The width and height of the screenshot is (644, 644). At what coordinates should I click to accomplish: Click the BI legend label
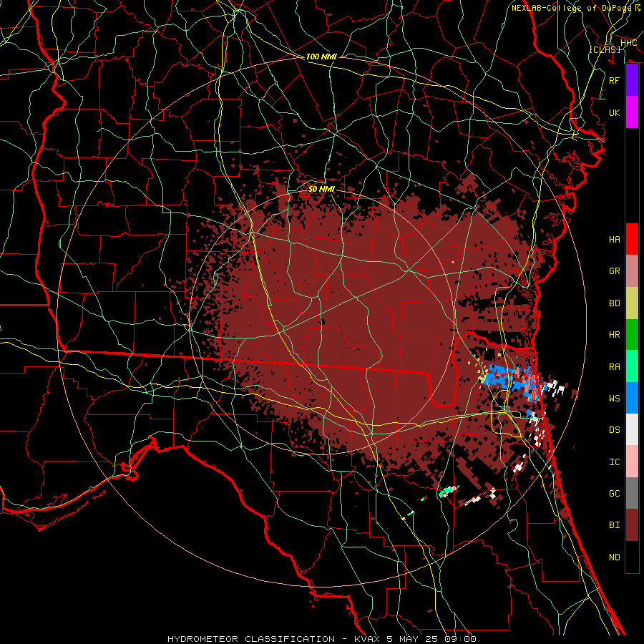point(614,525)
